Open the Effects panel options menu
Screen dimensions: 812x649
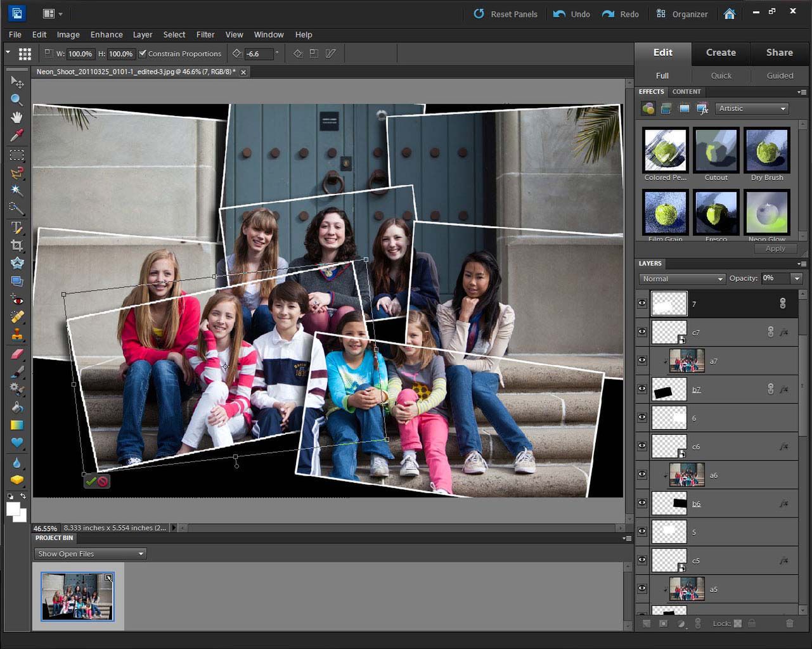(x=802, y=92)
